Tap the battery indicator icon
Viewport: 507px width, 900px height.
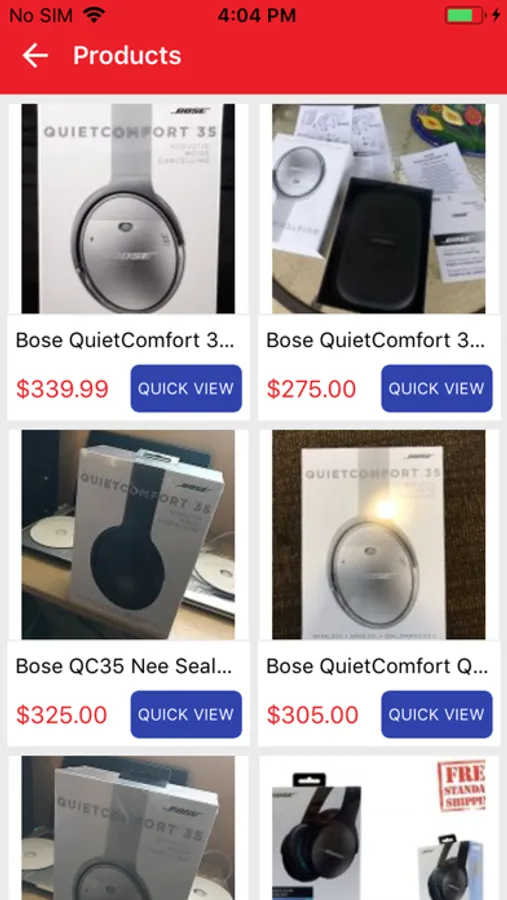[465, 15]
